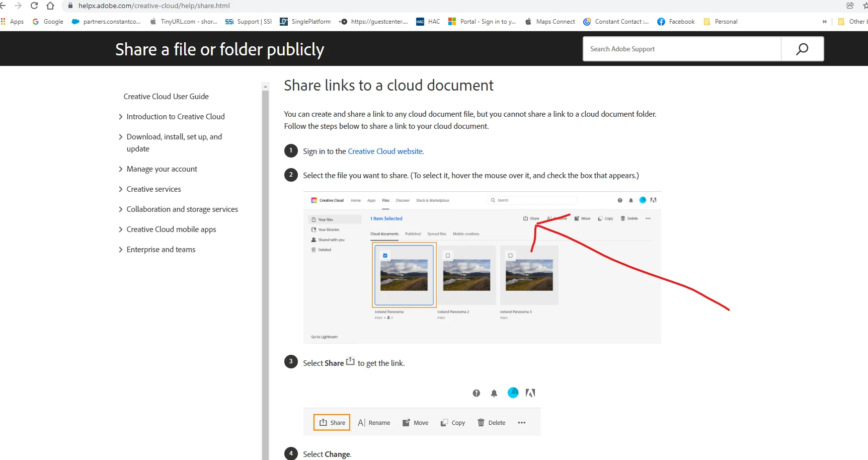
Task: Click Move in the screenshot toolbar
Action: pos(416,423)
